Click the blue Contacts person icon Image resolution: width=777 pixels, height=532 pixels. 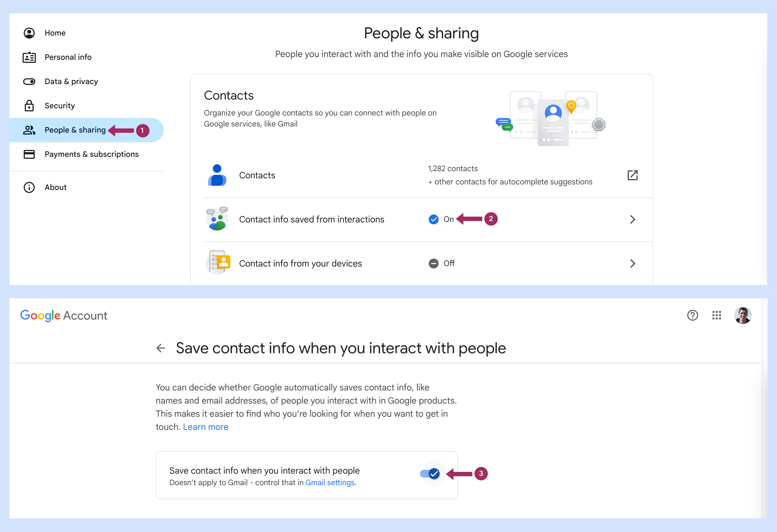pos(217,175)
